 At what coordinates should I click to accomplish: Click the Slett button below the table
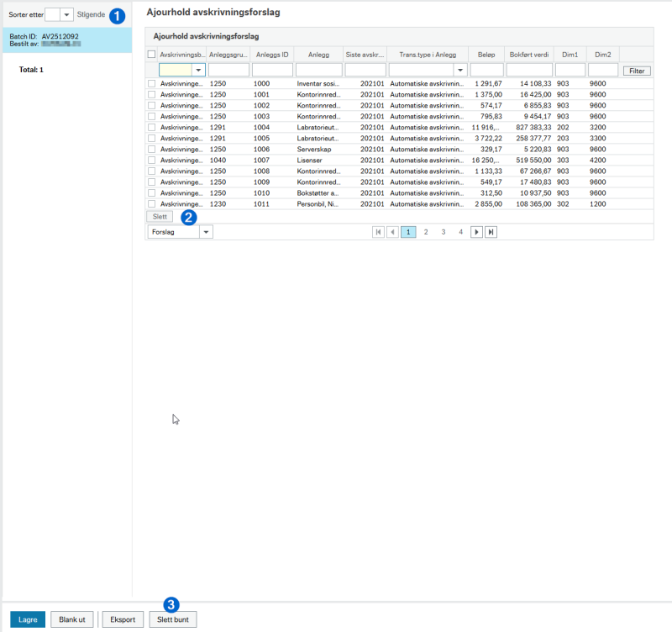coord(160,217)
